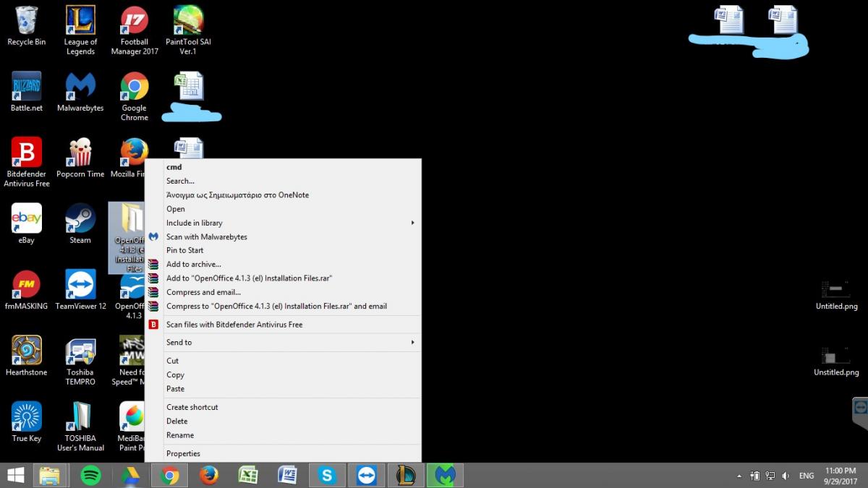This screenshot has height=488, width=868.
Task: Expand the Include in library submenu
Action: click(283, 223)
